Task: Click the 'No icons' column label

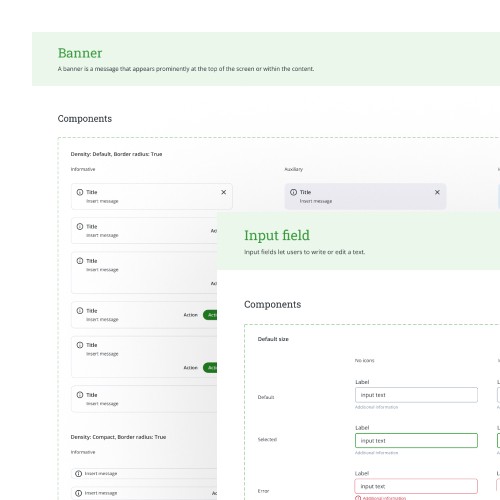Action: pyautogui.click(x=364, y=360)
